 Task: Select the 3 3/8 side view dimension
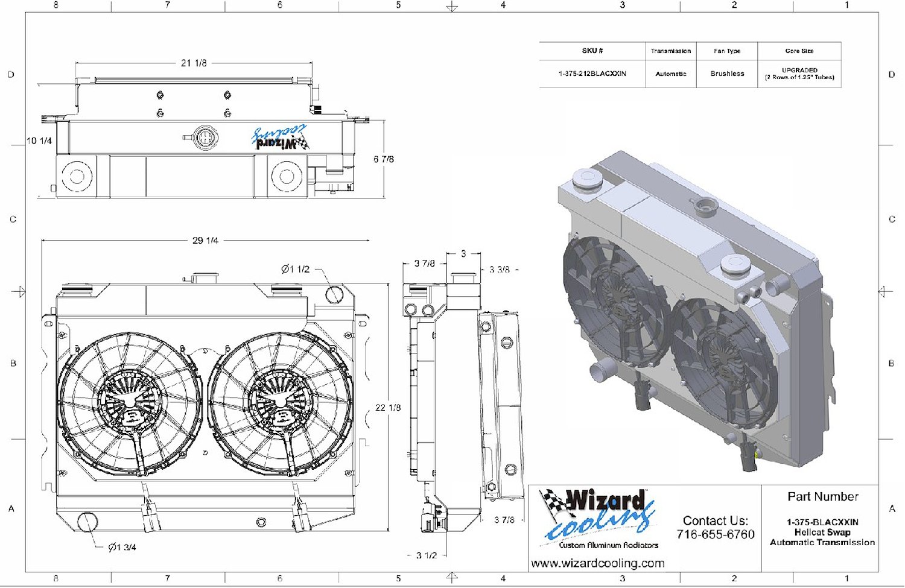[500, 270]
